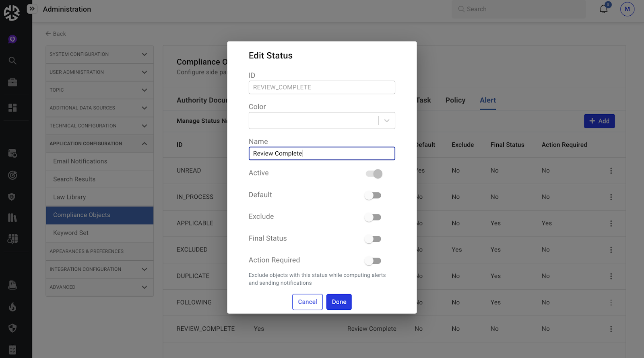Enable the Default toggle
The image size is (644, 358).
click(x=373, y=195)
